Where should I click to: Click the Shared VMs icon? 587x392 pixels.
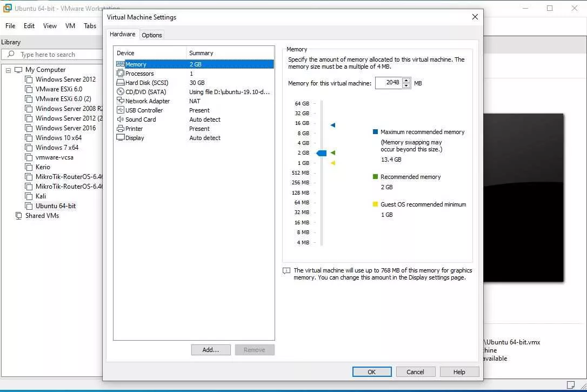point(18,216)
